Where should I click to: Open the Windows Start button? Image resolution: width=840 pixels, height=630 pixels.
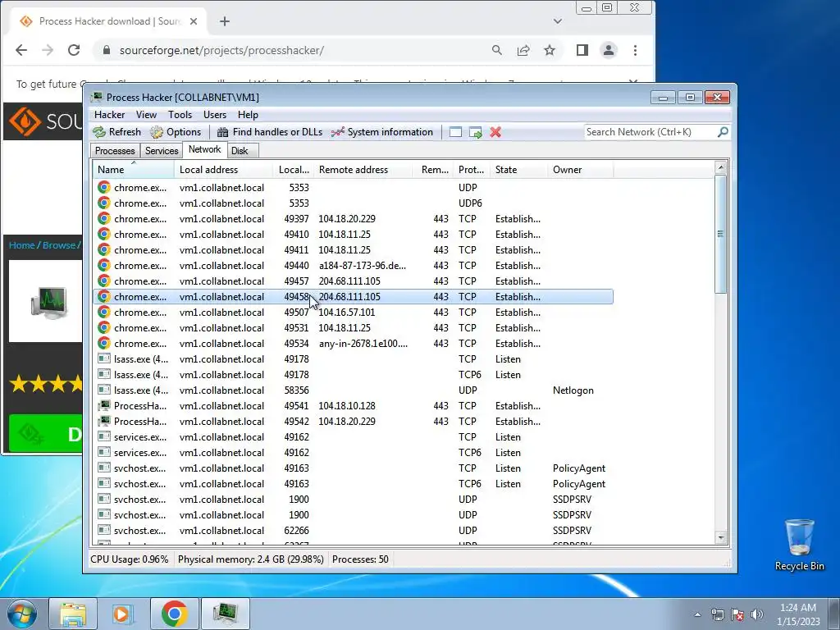pyautogui.click(x=21, y=614)
